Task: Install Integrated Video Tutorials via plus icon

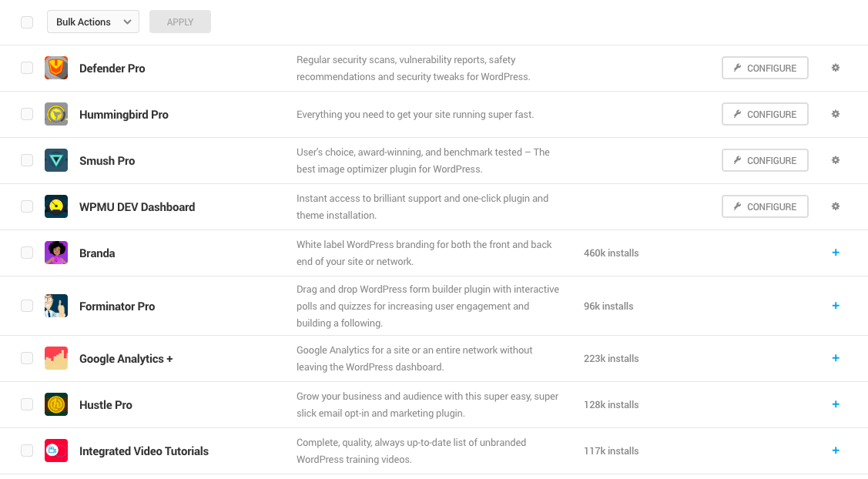Action: click(x=836, y=451)
